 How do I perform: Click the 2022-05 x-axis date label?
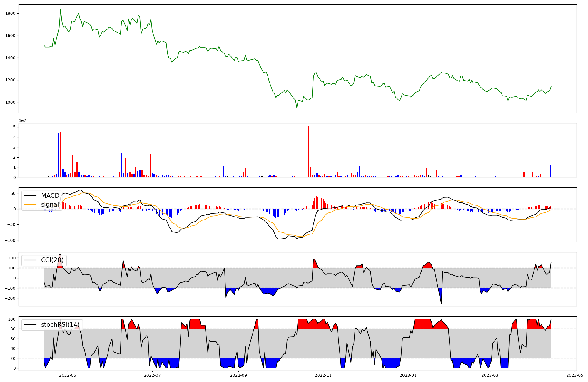[x=68, y=375]
